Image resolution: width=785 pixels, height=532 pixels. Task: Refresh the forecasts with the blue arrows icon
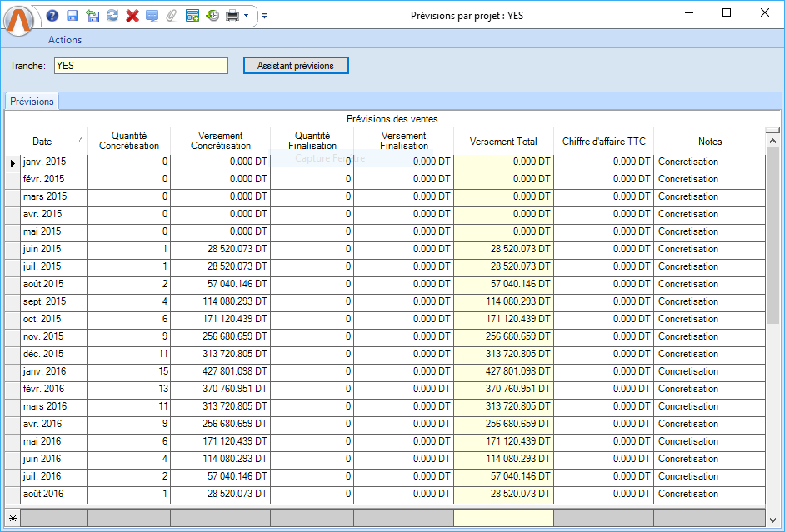pyautogui.click(x=112, y=15)
